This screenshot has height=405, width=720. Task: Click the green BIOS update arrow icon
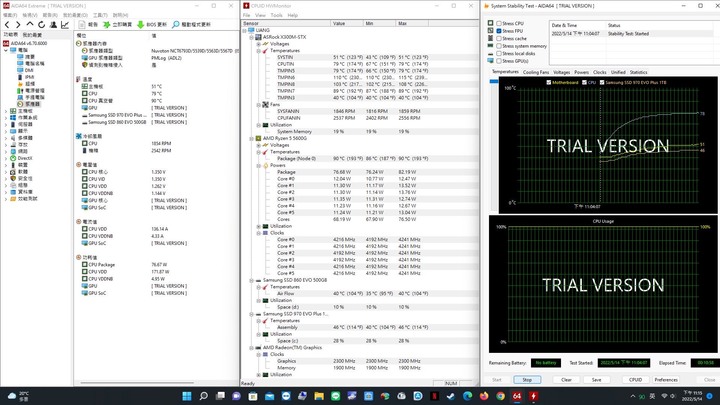[141, 24]
